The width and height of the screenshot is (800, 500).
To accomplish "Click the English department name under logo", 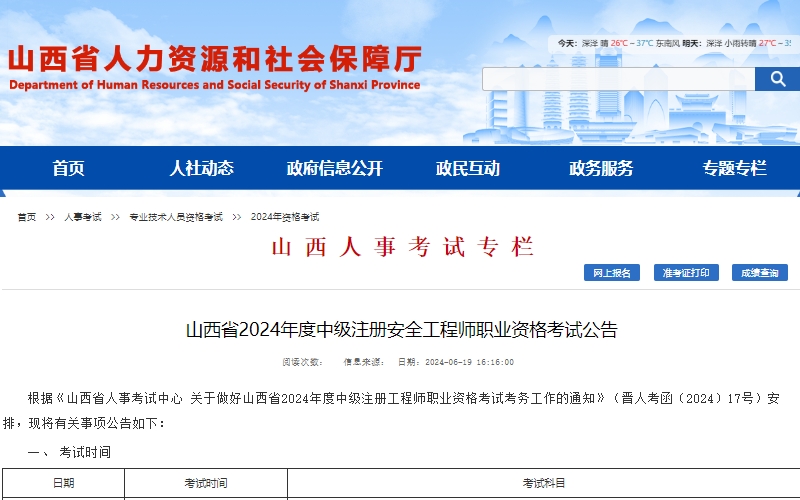I will [x=214, y=85].
